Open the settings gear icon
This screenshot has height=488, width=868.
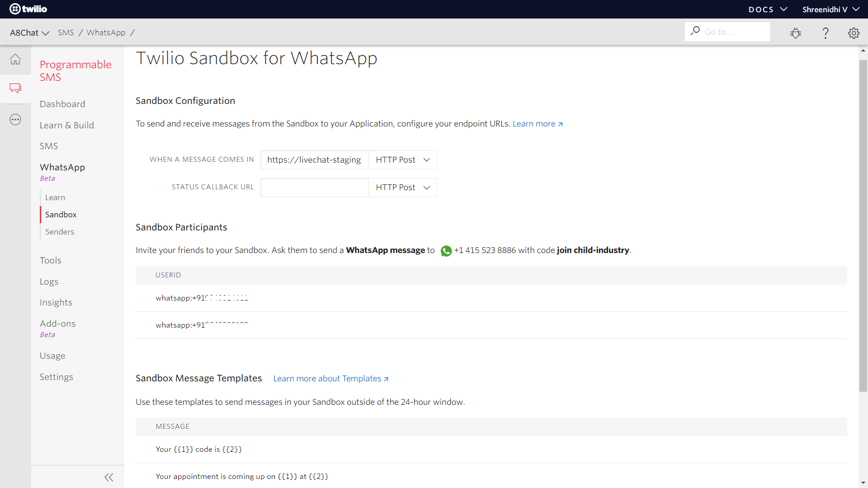(x=854, y=33)
